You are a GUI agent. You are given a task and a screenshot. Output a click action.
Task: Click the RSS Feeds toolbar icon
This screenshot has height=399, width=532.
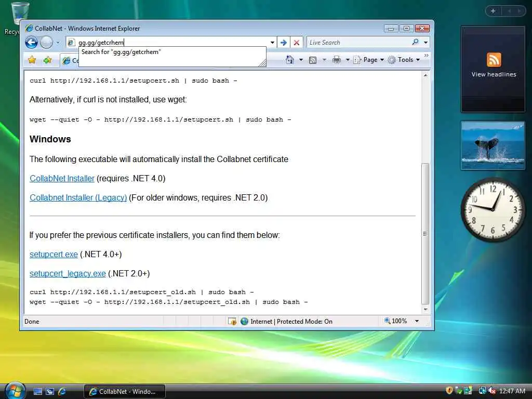click(x=313, y=60)
